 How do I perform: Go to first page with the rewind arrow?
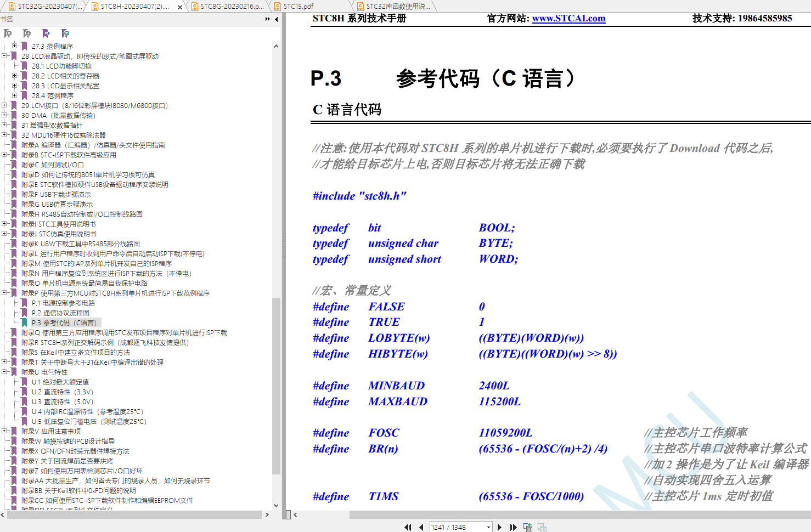(x=408, y=527)
